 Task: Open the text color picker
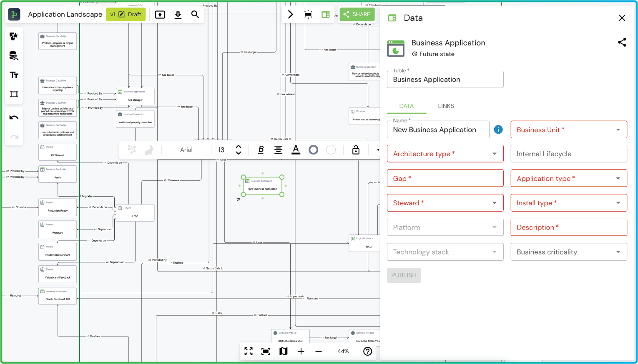pyautogui.click(x=296, y=150)
